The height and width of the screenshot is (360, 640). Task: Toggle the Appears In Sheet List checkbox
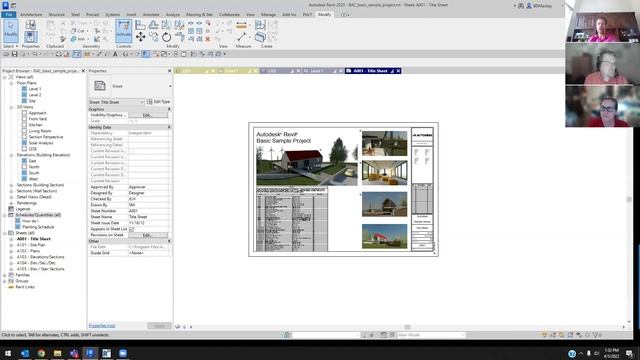coord(131,229)
